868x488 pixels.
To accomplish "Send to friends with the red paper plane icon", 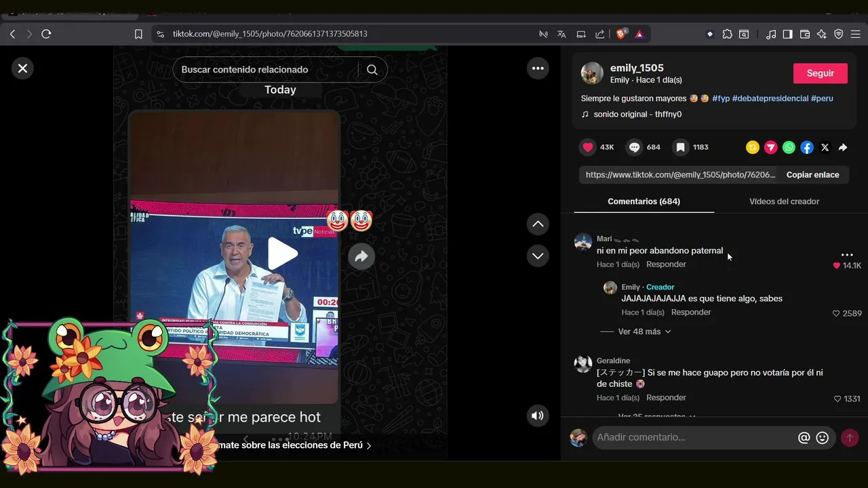I will [771, 147].
